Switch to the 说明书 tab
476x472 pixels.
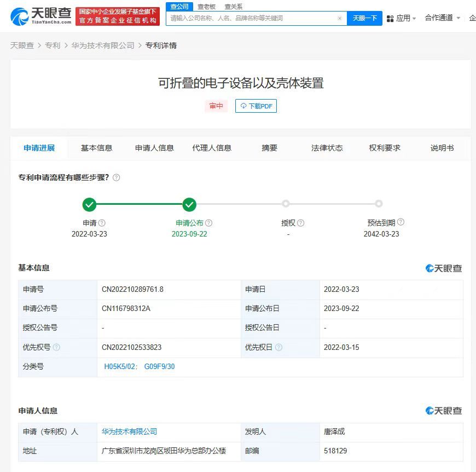(x=441, y=147)
